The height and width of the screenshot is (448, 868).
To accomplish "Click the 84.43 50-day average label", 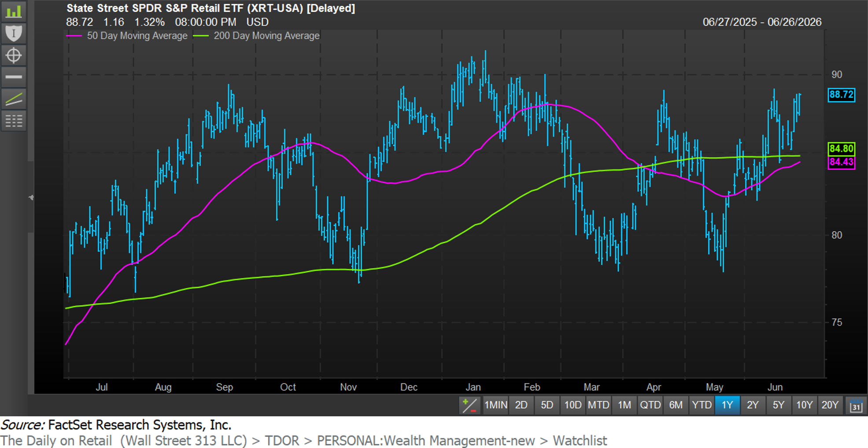I will tap(841, 162).
